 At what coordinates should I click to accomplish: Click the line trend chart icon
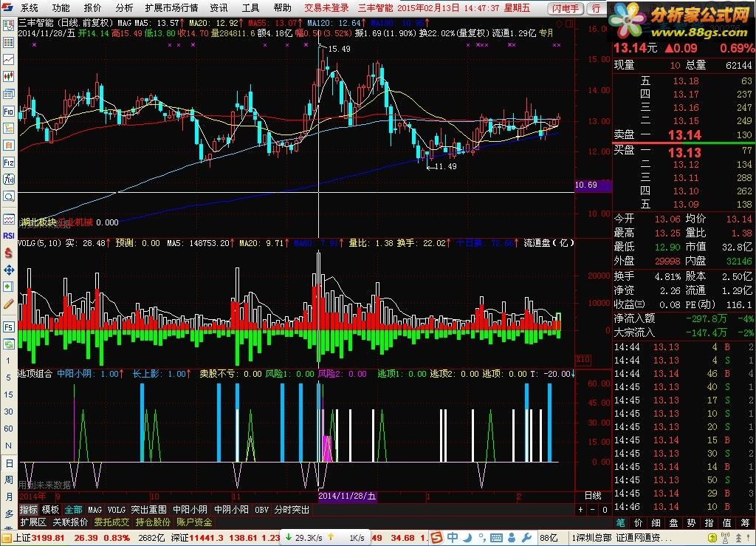[9, 60]
